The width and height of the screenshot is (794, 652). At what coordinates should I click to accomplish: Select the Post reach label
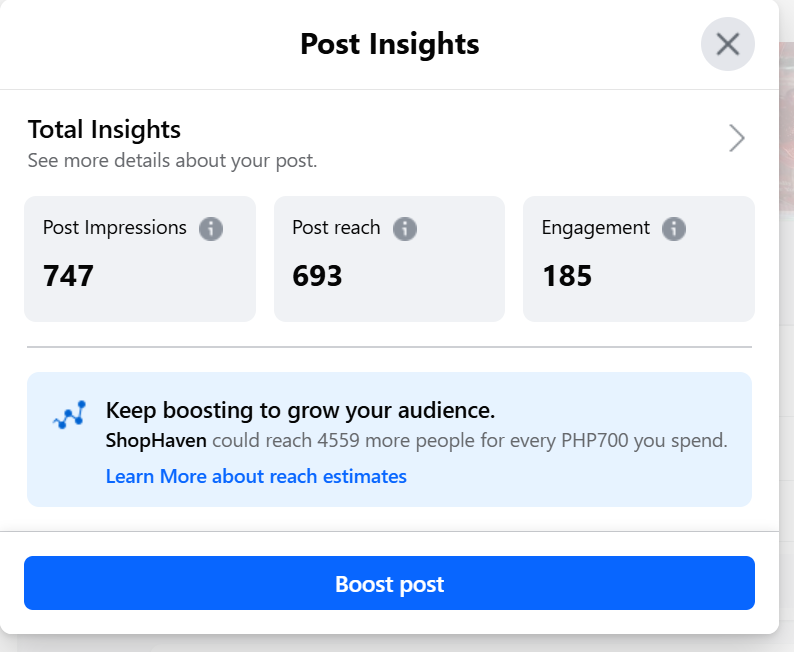pyautogui.click(x=336, y=228)
